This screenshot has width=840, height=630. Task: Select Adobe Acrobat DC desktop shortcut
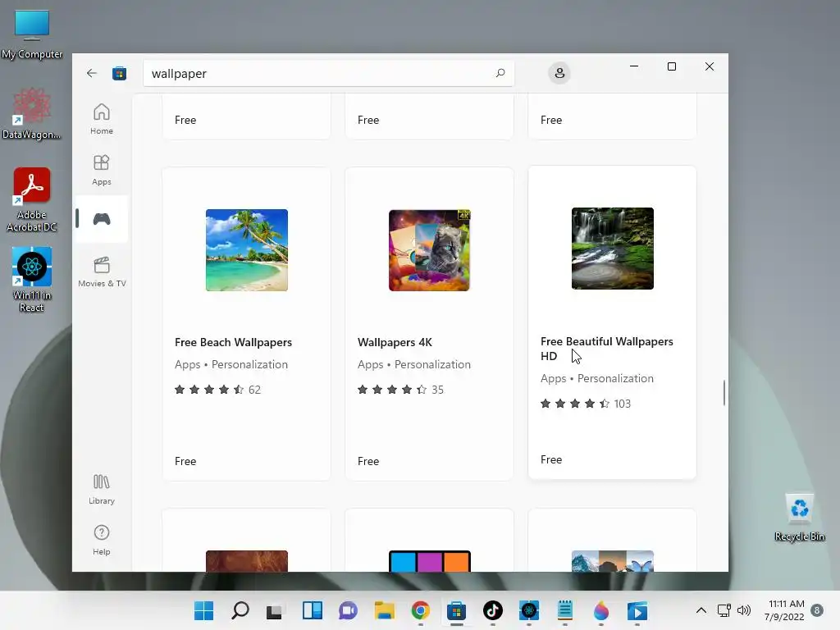tap(32, 200)
